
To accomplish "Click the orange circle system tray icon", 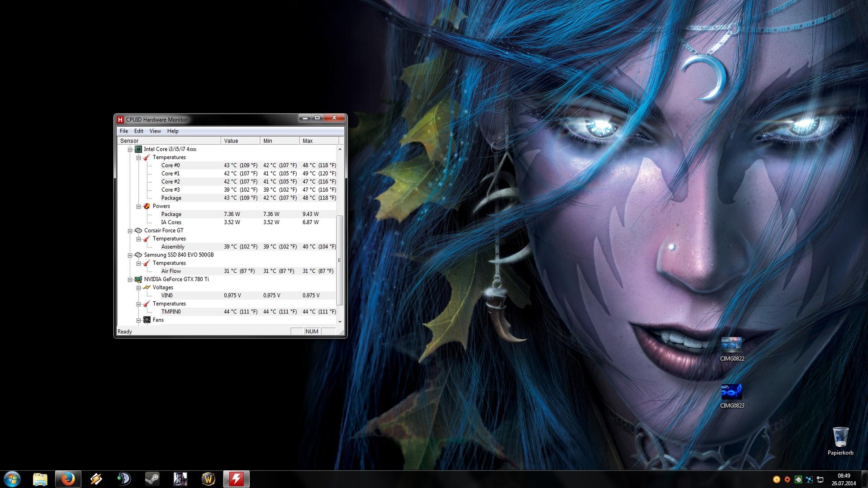I will (777, 479).
